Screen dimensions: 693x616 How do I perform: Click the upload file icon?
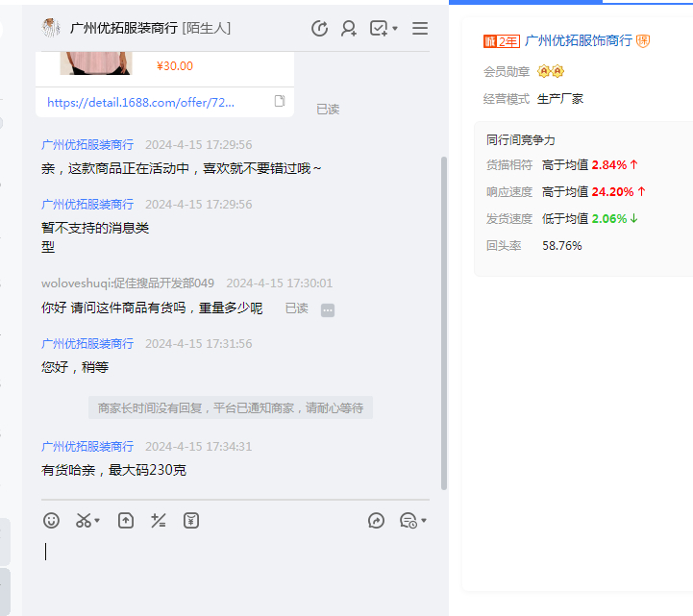click(126, 521)
